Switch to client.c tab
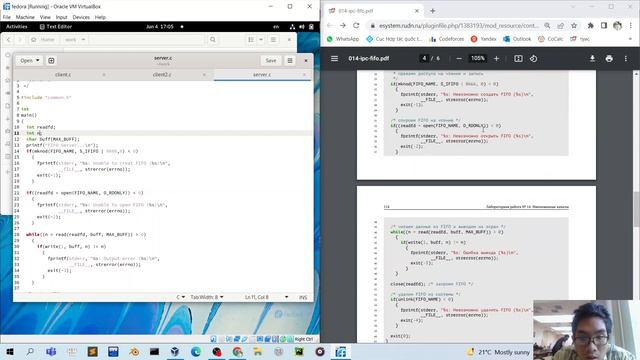The height and width of the screenshot is (360, 640). click(x=63, y=75)
